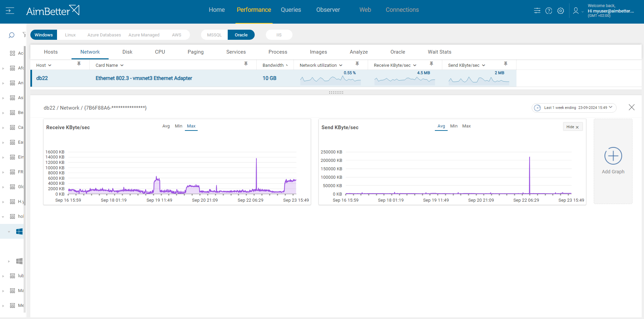The height and width of the screenshot is (319, 644).
Task: Switch to the Wait Stats tab
Action: (x=440, y=52)
